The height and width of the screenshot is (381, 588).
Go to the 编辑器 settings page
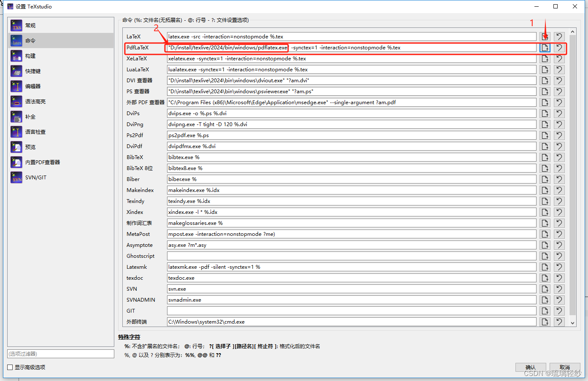(x=61, y=86)
